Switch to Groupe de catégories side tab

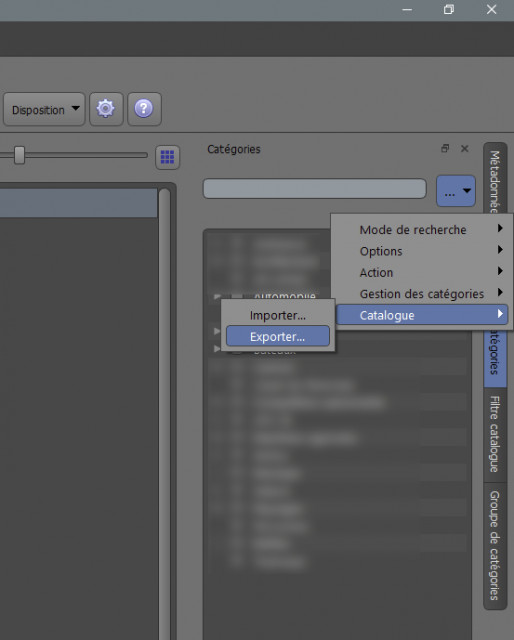point(495,546)
